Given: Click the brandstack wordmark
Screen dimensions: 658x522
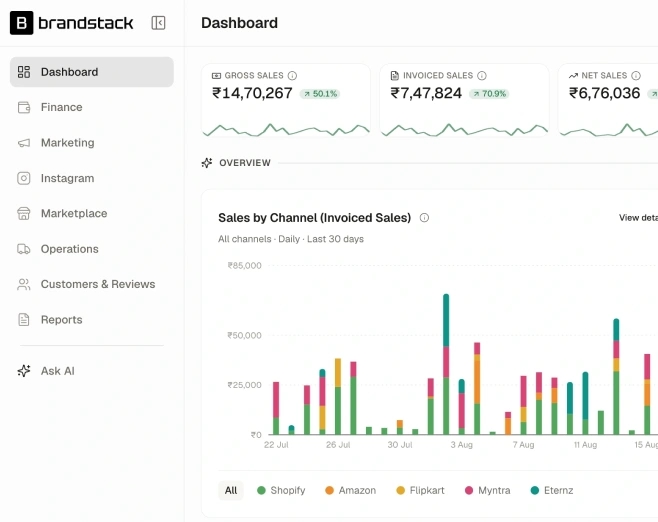Looking at the screenshot, I should click(x=86, y=23).
